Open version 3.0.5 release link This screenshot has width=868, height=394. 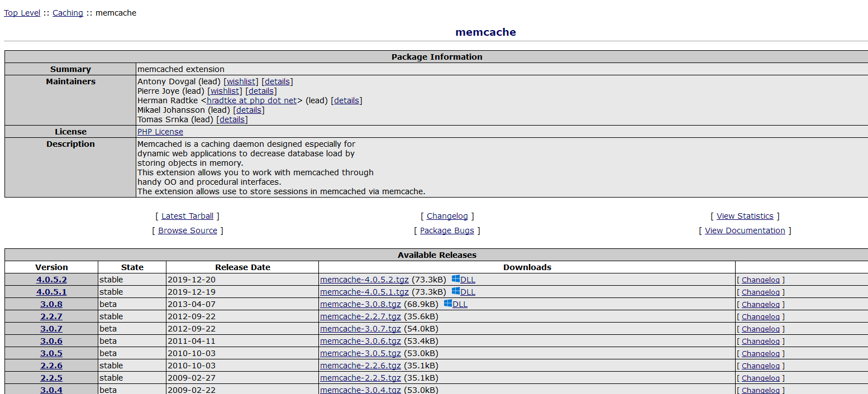pos(51,353)
